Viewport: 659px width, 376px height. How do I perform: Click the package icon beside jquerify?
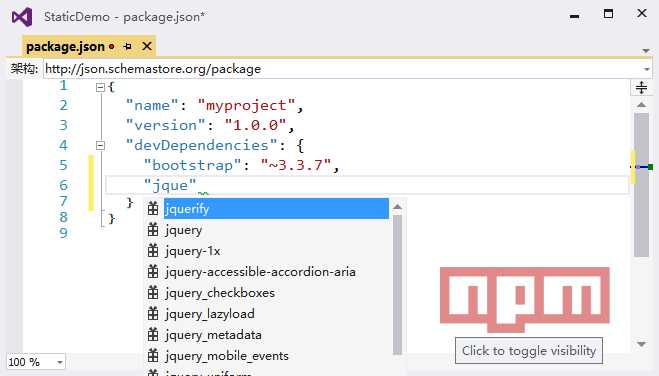click(153, 208)
